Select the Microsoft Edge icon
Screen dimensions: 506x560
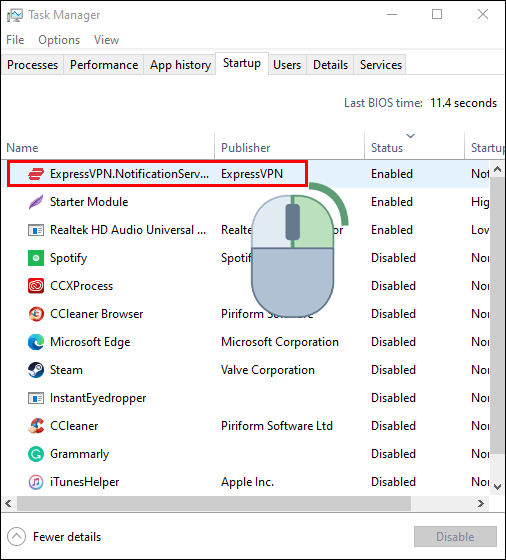(x=36, y=342)
